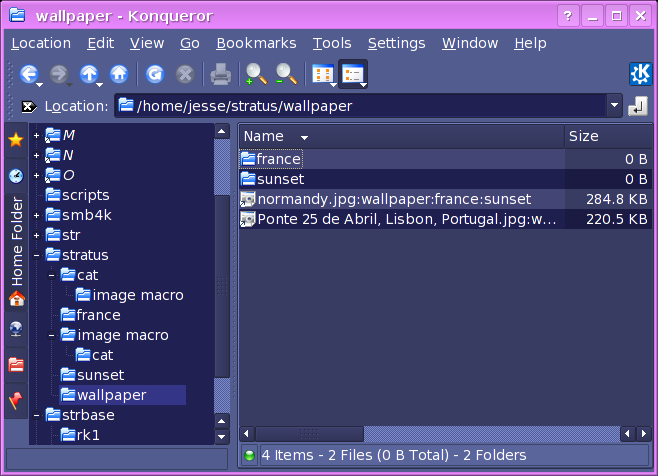Viewport: 658px width, 476px height.
Task: Click the file list scroll right arrow
Action: pos(644,434)
